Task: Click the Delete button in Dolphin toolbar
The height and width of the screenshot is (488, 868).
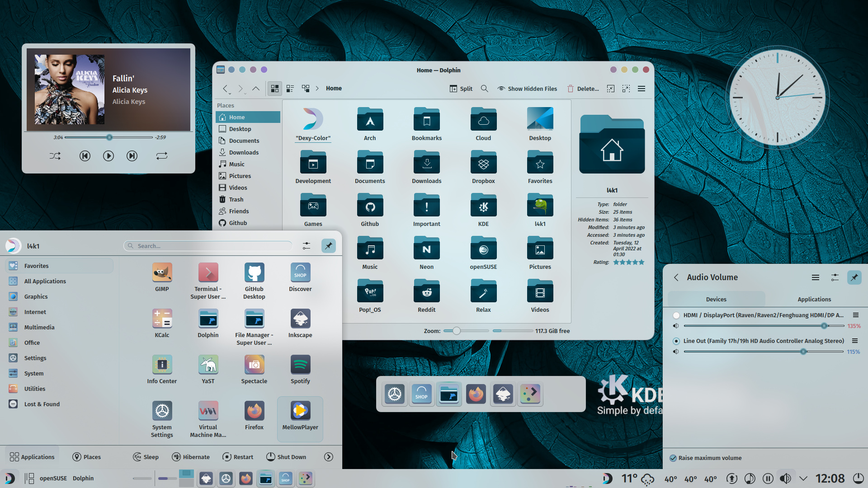Action: 583,89
